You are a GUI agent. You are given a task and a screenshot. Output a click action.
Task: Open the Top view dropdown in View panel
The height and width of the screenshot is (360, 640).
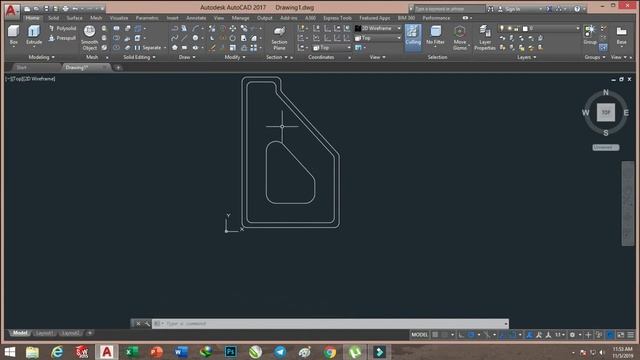[x=378, y=38]
